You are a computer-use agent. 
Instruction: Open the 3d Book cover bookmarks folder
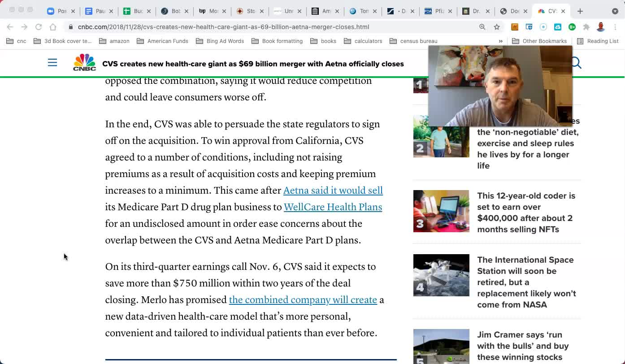pos(63,41)
